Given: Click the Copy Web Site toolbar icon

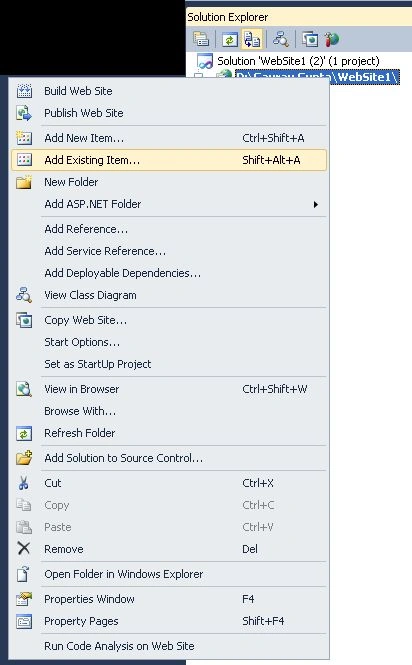Looking at the screenshot, I should click(310, 39).
